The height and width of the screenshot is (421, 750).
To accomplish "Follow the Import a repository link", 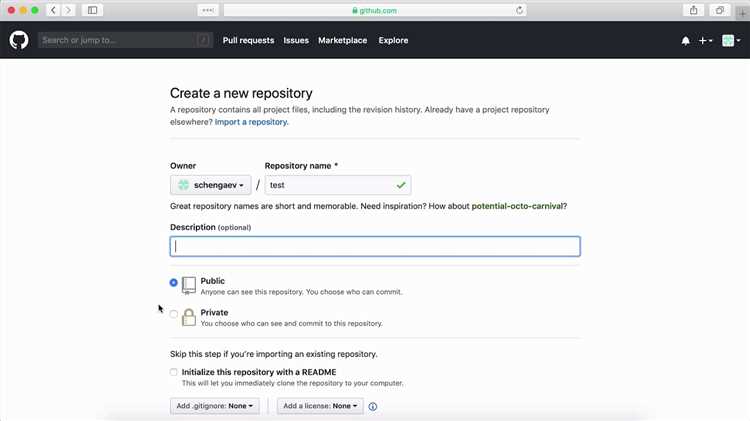I will click(251, 122).
